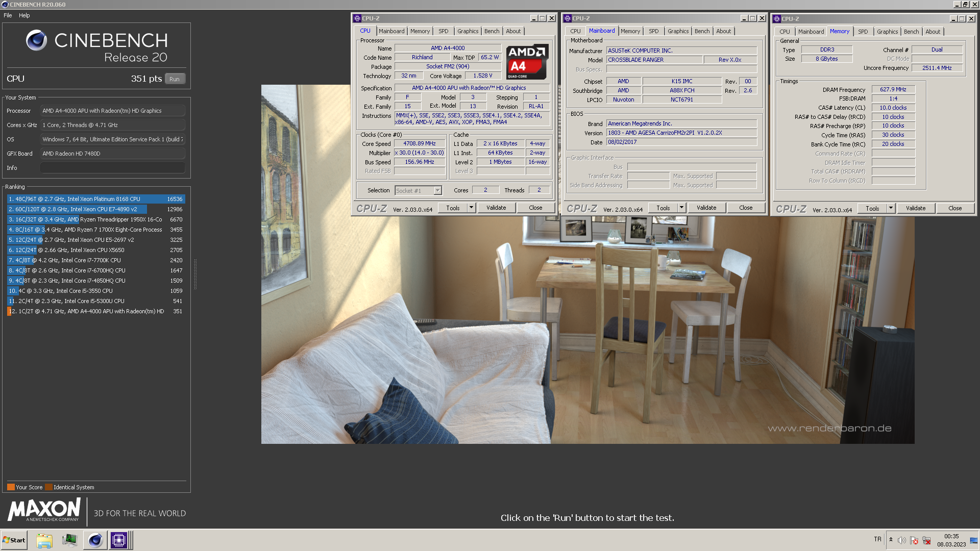Click the volume speaker tray icon
This screenshot has height=551, width=980.
(902, 540)
